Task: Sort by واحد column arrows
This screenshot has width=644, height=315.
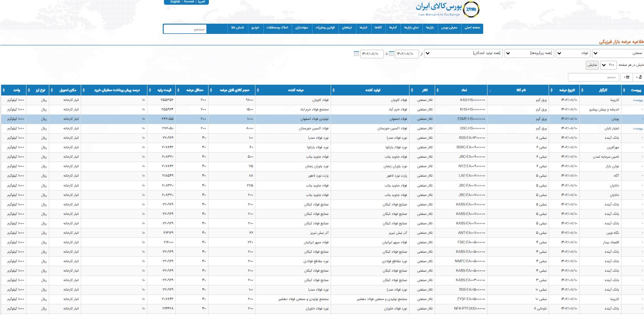Action: (x=4, y=90)
